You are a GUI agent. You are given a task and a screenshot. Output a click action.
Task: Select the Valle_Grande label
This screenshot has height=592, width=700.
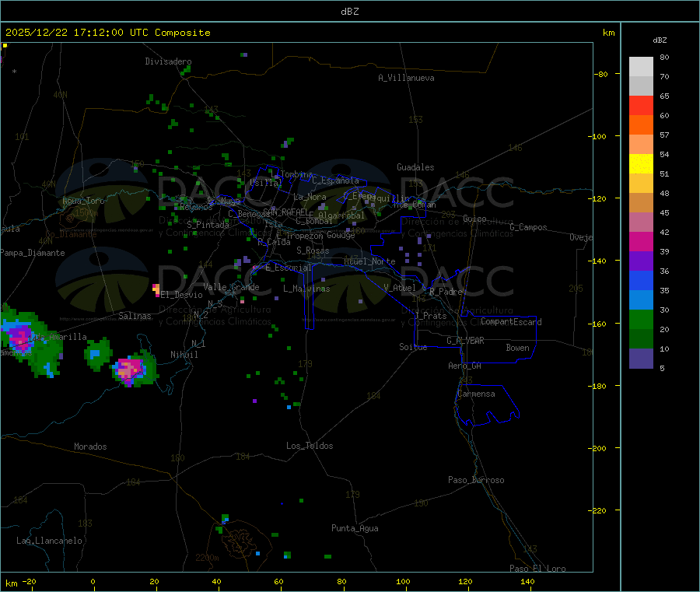click(231, 287)
